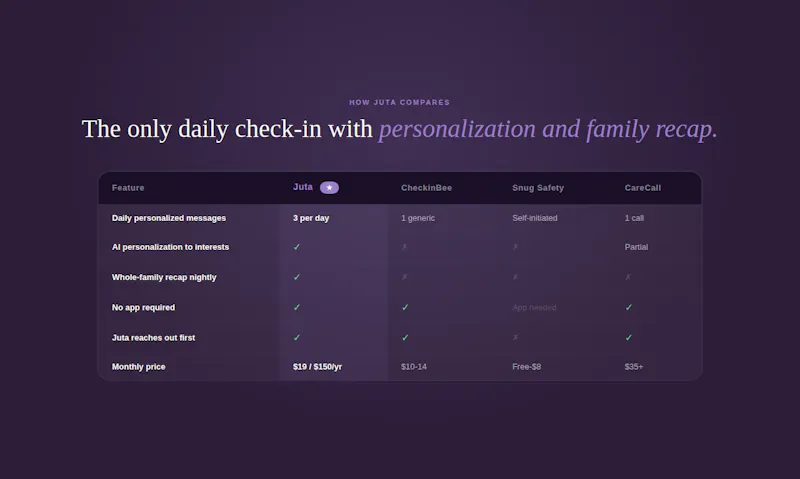Viewport: 800px width, 479px height.
Task: Click the Snug Safety column header
Action: click(x=538, y=188)
